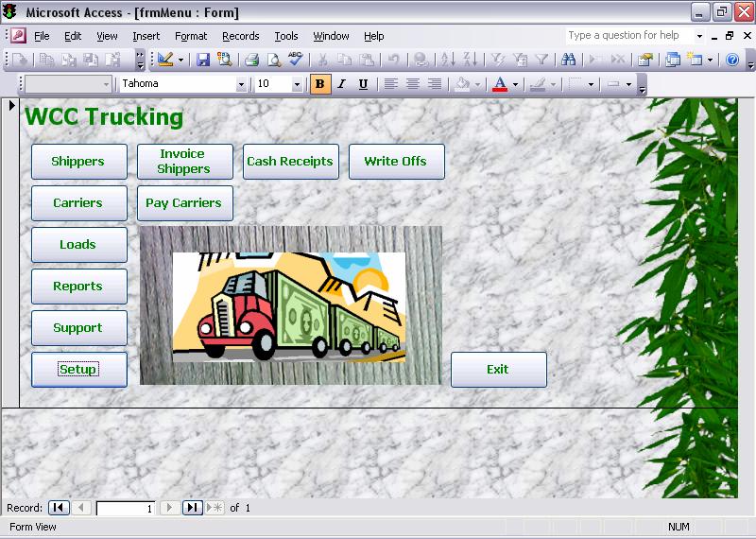This screenshot has width=756, height=539.
Task: Open the font color dropdown arrow
Action: (515, 84)
